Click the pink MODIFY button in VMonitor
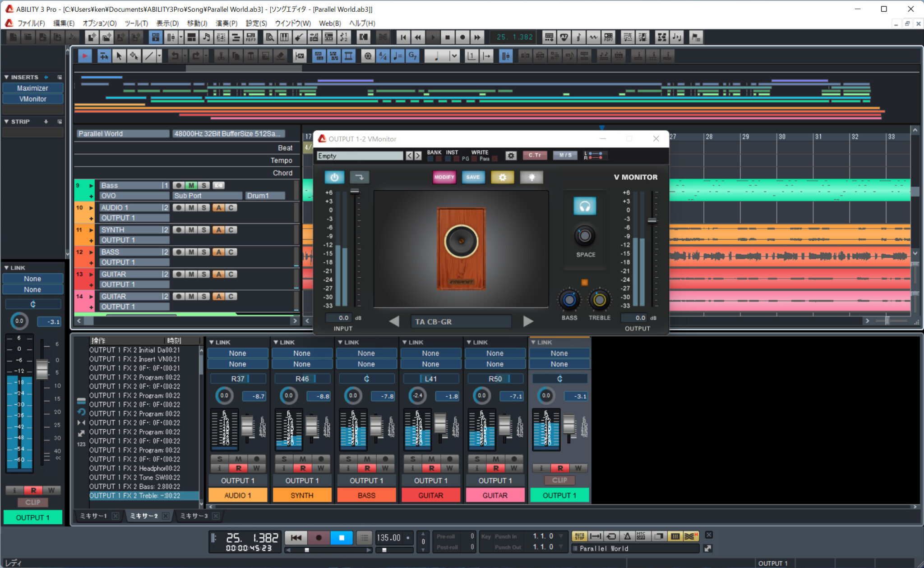This screenshot has height=568, width=924. [x=444, y=177]
